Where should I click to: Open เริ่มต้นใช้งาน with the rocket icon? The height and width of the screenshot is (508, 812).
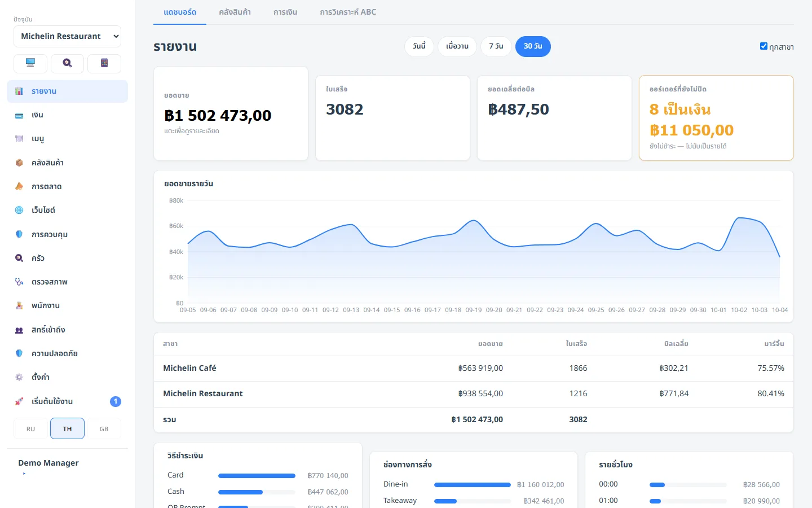67,401
